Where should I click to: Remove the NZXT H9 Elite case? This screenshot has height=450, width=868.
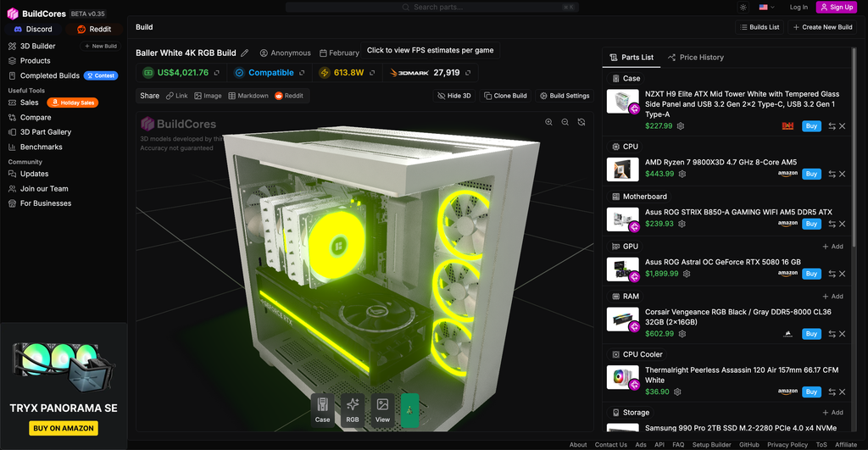point(842,126)
